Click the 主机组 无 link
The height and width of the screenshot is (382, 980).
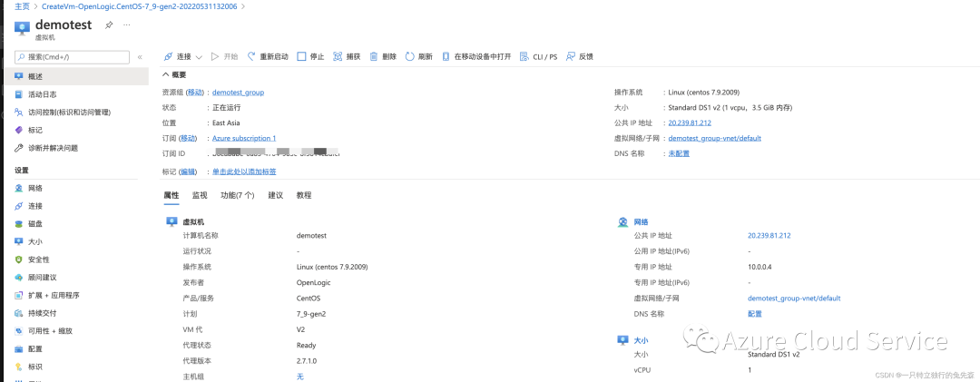tap(300, 377)
